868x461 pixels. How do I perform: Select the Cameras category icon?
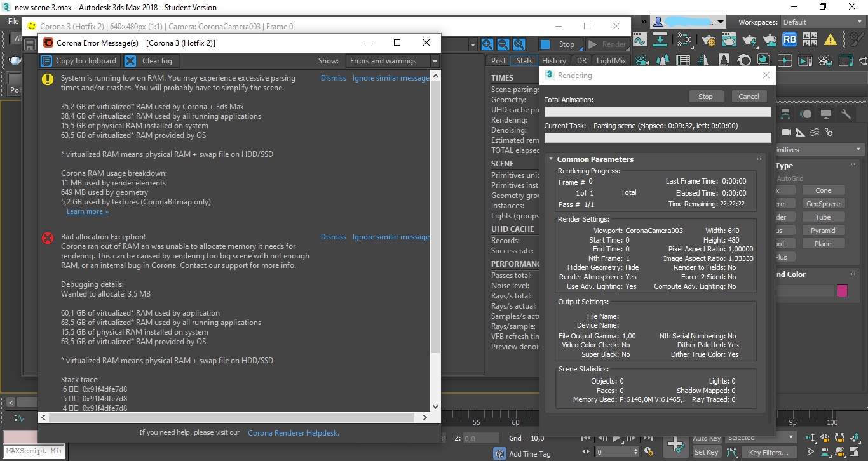[x=787, y=132]
